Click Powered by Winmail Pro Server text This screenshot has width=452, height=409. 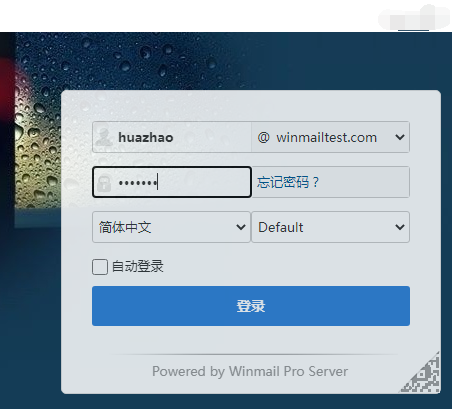point(250,371)
